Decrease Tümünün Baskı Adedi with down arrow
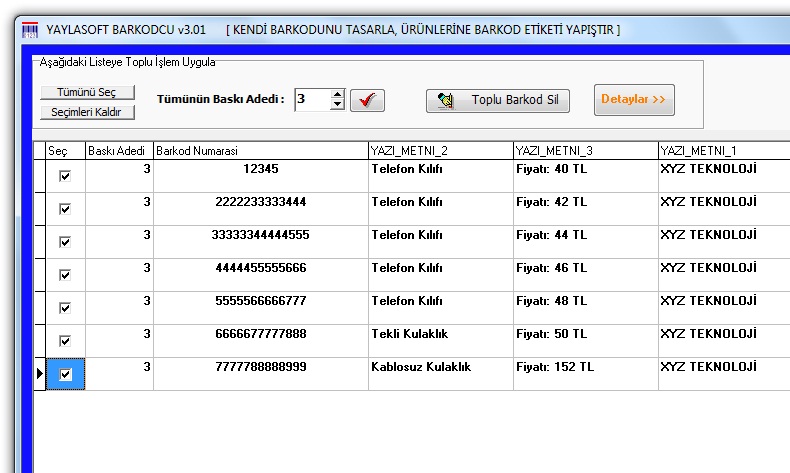The image size is (790, 473). (338, 105)
